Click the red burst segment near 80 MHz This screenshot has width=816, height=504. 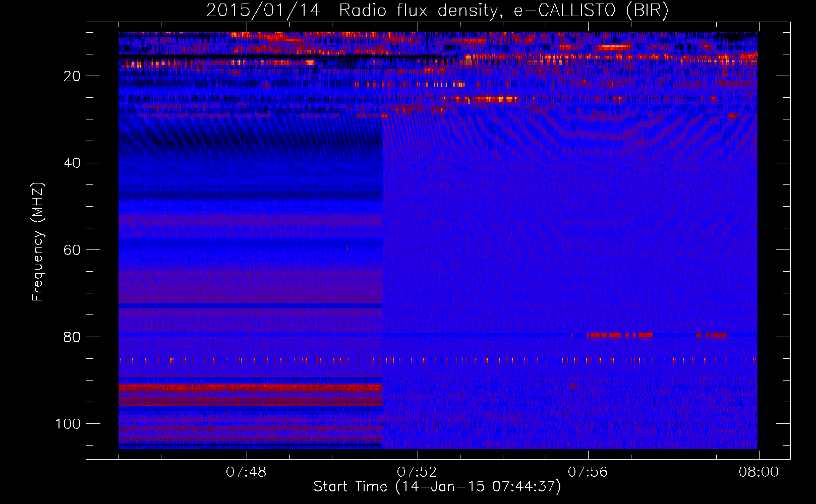[x=619, y=335]
